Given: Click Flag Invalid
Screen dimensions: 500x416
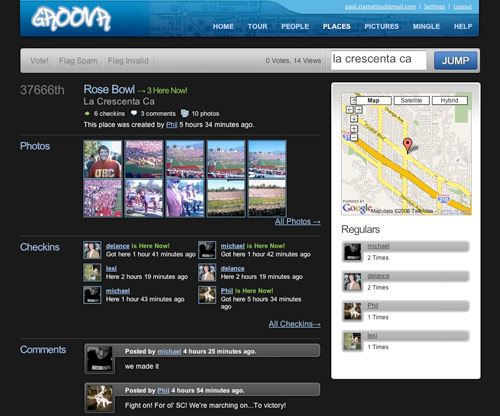Looking at the screenshot, I should pyautogui.click(x=128, y=61).
